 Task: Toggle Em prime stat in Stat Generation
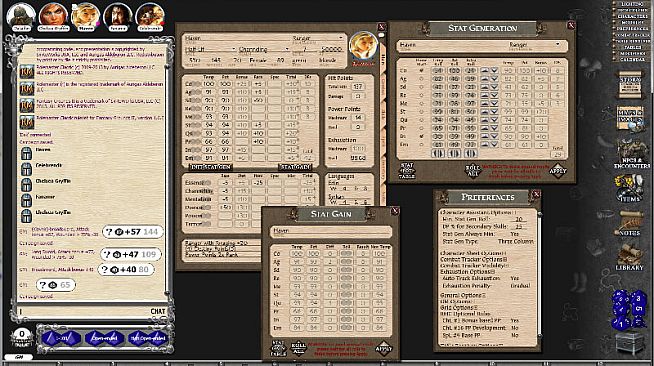coord(421,145)
